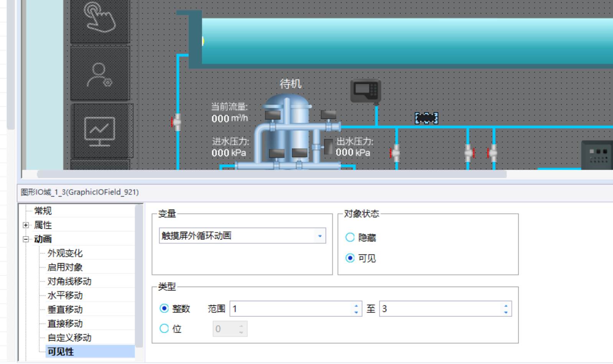613x364 pixels.
Task: Click the range start stepper arrows
Action: point(356,309)
